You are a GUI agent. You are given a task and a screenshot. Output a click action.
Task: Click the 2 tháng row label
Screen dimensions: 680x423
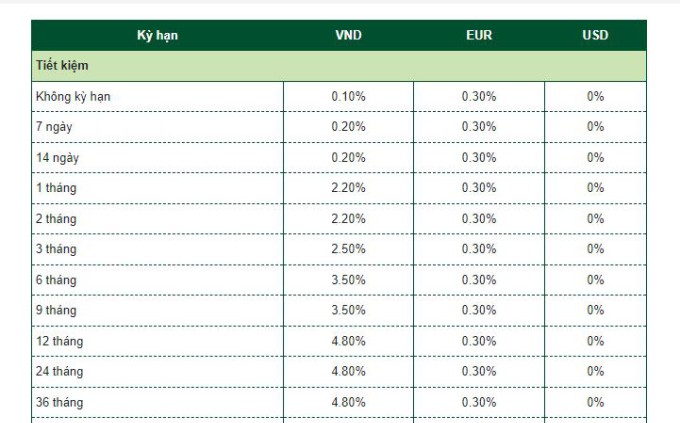pos(56,219)
